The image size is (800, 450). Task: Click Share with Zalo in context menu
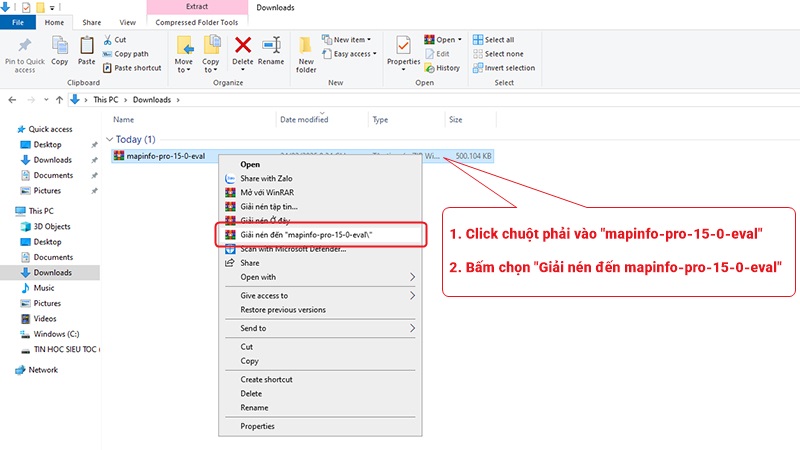click(x=320, y=179)
